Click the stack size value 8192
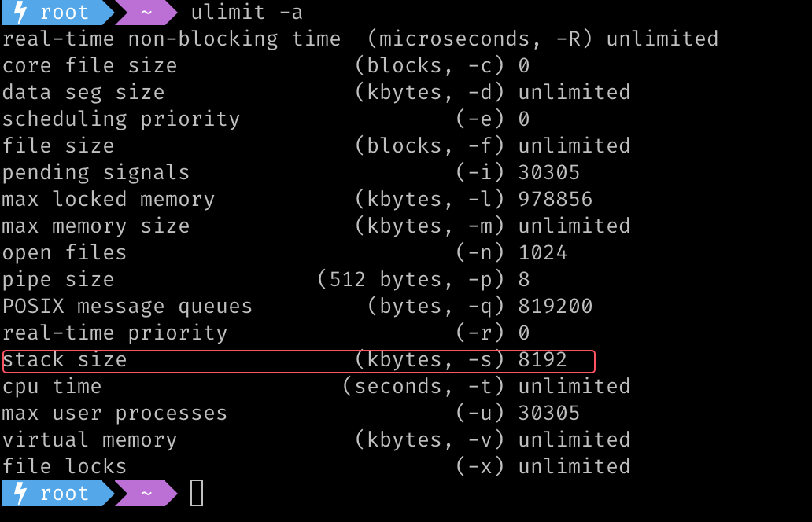This screenshot has height=522, width=812. (543, 359)
